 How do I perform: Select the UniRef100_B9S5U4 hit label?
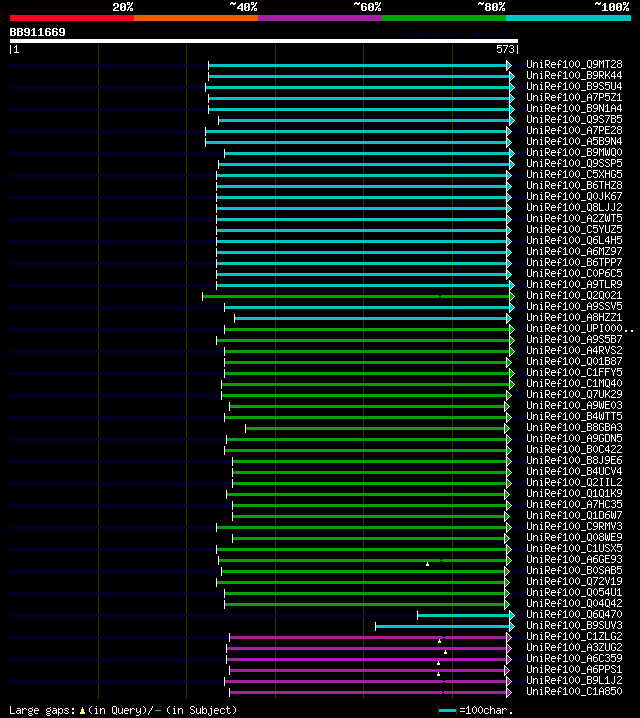coord(574,87)
